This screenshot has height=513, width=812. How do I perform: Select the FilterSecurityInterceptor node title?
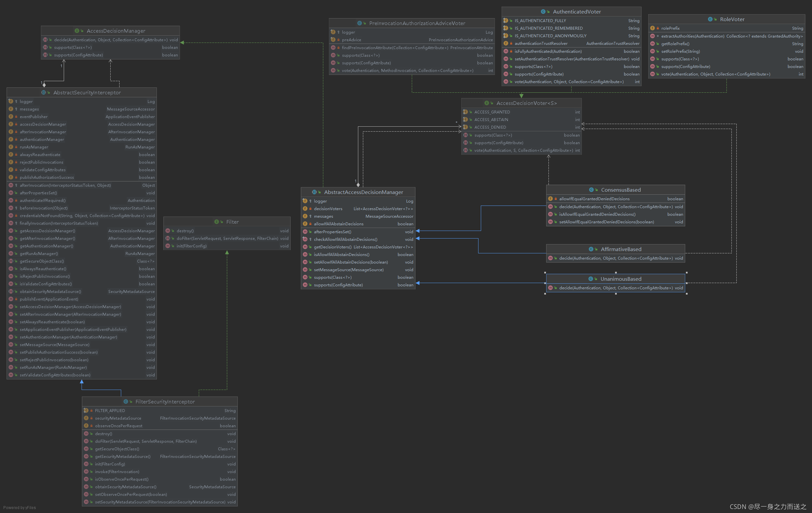click(165, 401)
